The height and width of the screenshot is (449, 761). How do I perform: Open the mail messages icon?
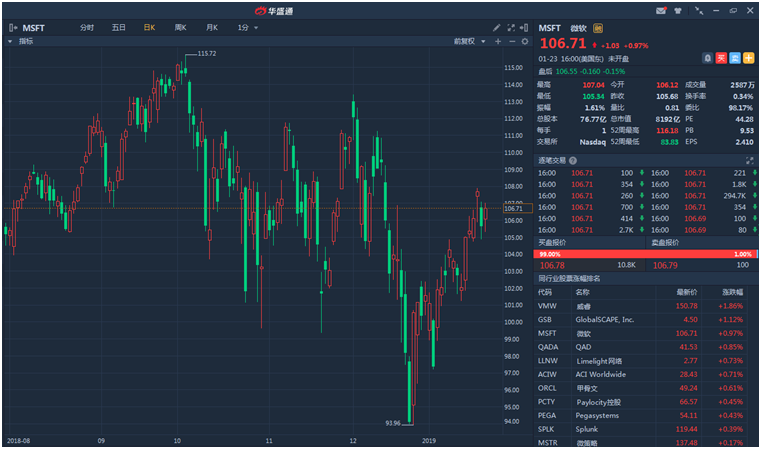(661, 11)
